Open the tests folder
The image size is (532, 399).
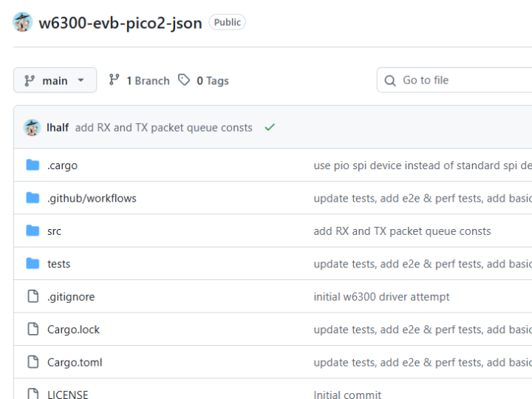pos(59,264)
